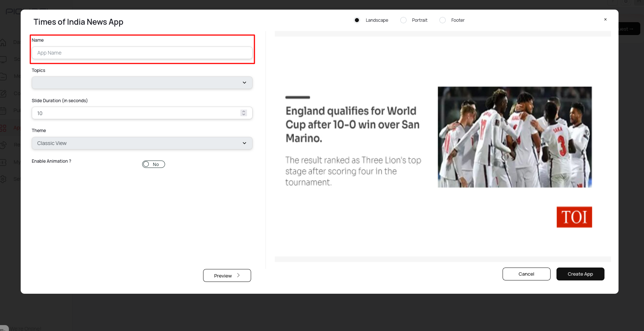Select the Media folder icon in sidebar

point(3,76)
